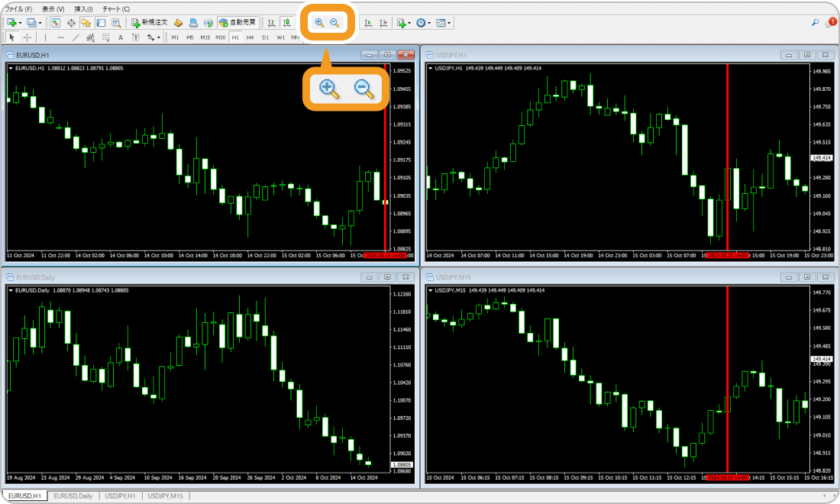Expand the new chart dropdown arrow

coord(20,23)
